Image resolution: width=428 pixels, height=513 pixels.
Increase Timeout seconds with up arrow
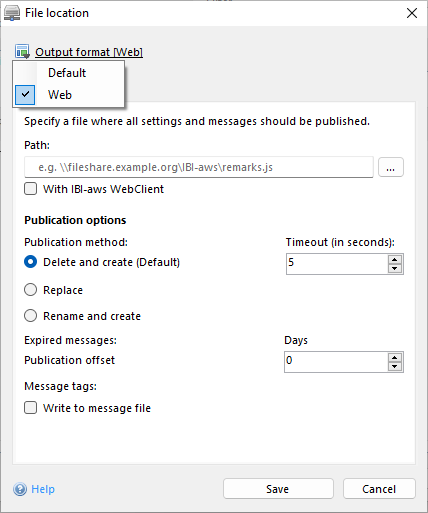pyautogui.click(x=395, y=260)
